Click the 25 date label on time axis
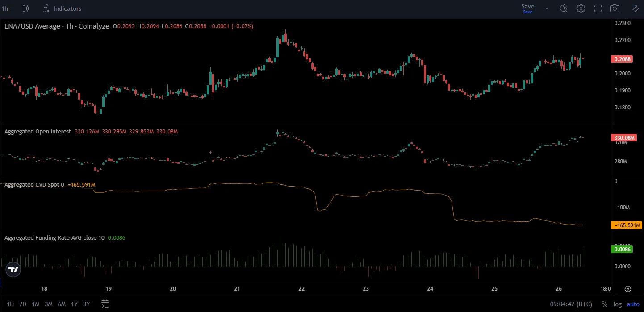644x312 pixels. (x=494, y=289)
